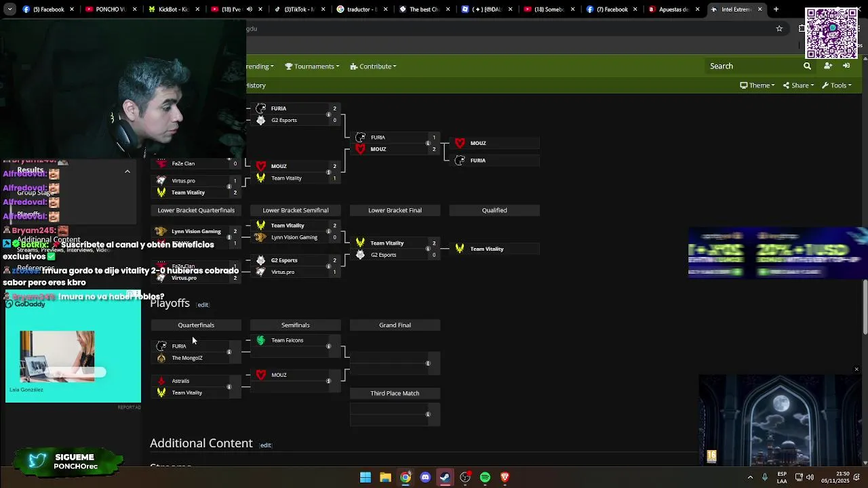Click the FURIA team logo in Quarterfinals
The image size is (868, 488).
[x=161, y=346]
